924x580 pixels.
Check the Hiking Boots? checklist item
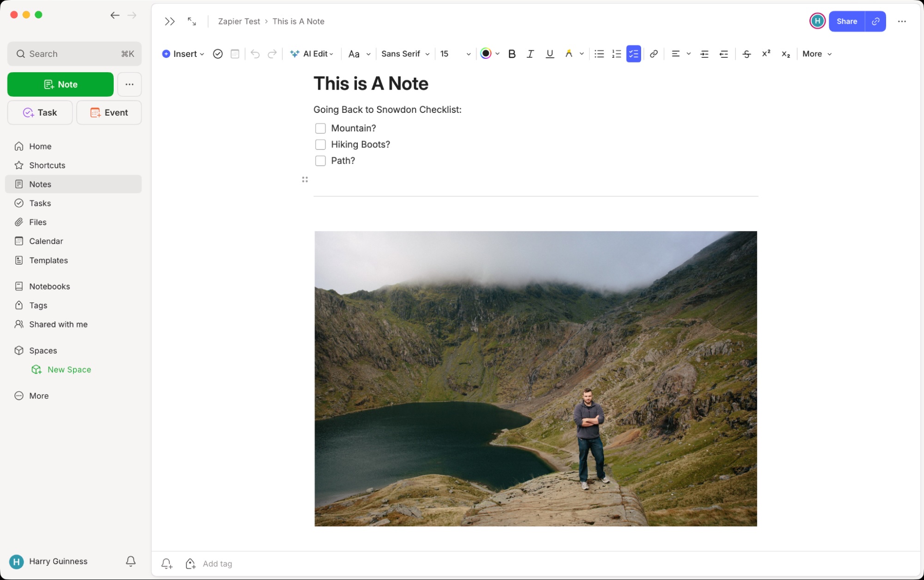(320, 144)
